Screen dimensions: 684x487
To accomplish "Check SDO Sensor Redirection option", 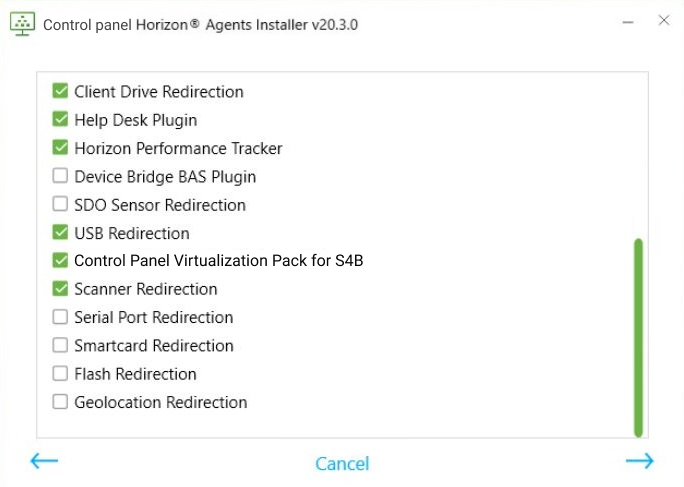I will pos(60,205).
